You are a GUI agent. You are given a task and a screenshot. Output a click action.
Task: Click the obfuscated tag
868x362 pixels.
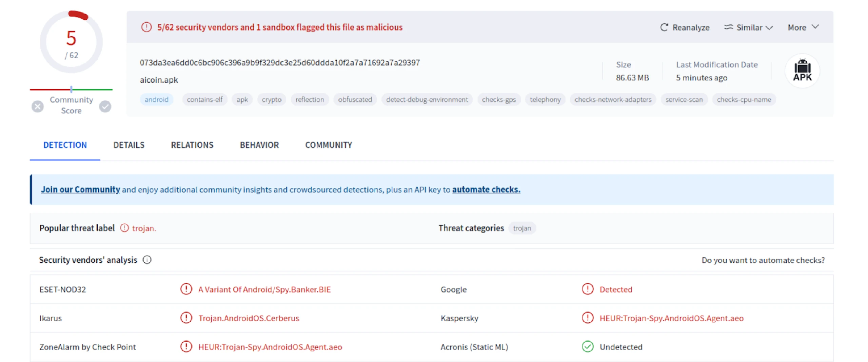click(x=355, y=100)
